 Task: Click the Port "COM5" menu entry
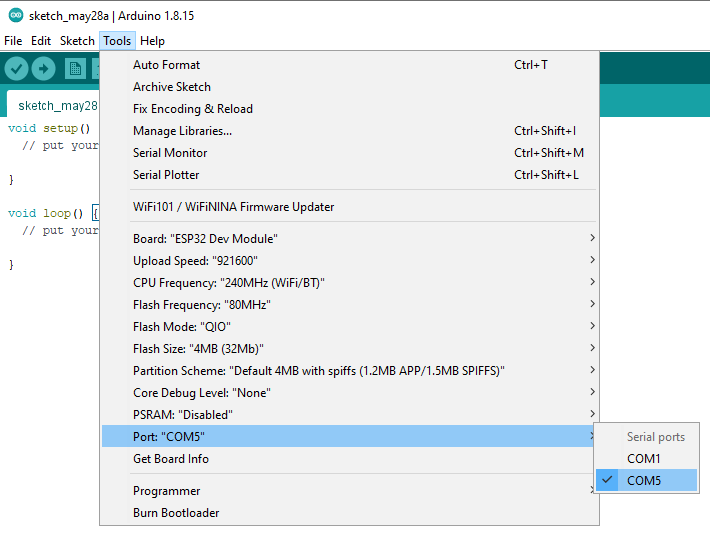348,436
